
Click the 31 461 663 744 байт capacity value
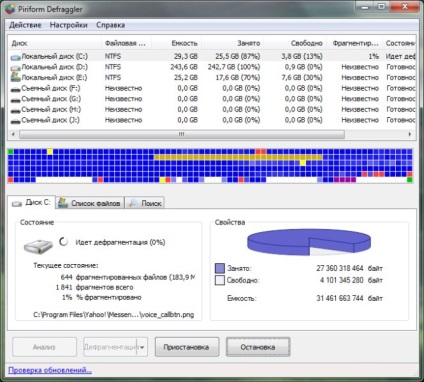tap(349, 298)
